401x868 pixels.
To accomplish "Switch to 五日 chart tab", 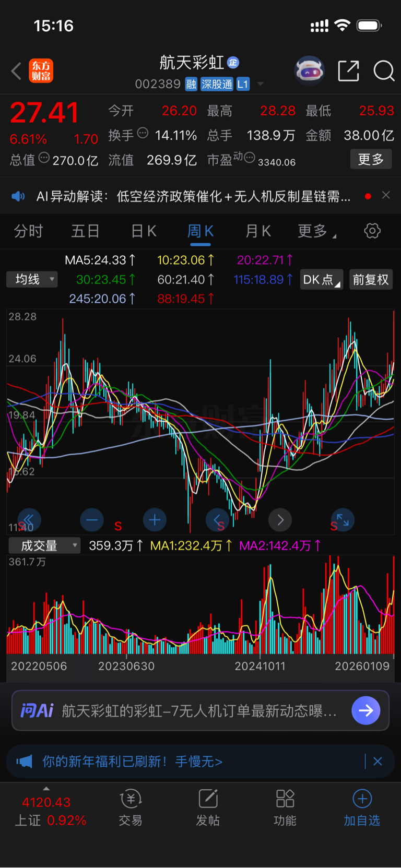I will tap(85, 231).
